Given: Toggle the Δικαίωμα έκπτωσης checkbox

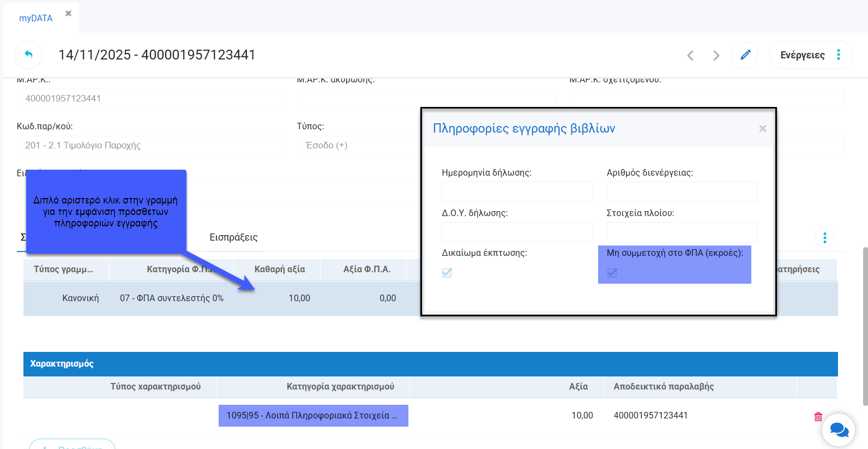Looking at the screenshot, I should [x=447, y=273].
